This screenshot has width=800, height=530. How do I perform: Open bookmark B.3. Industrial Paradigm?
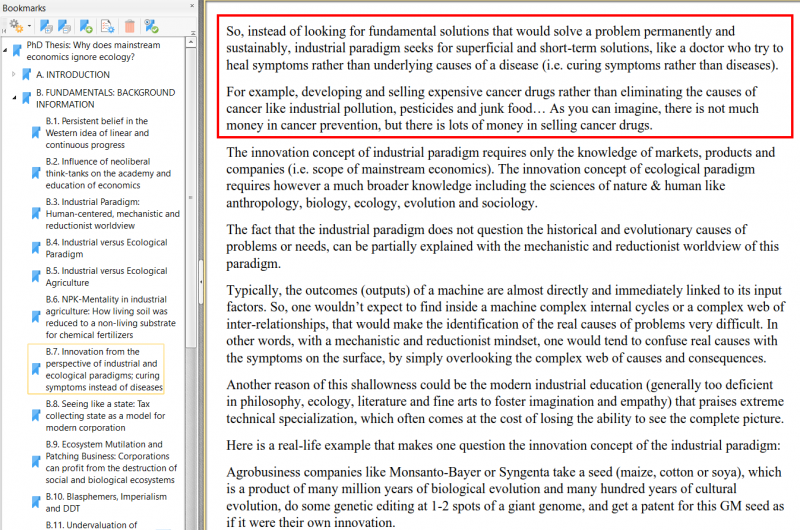point(112,214)
